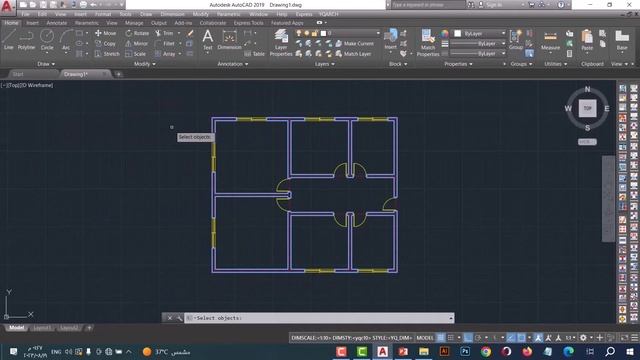
Task: Activate the Mirror command
Action: pos(136,43)
